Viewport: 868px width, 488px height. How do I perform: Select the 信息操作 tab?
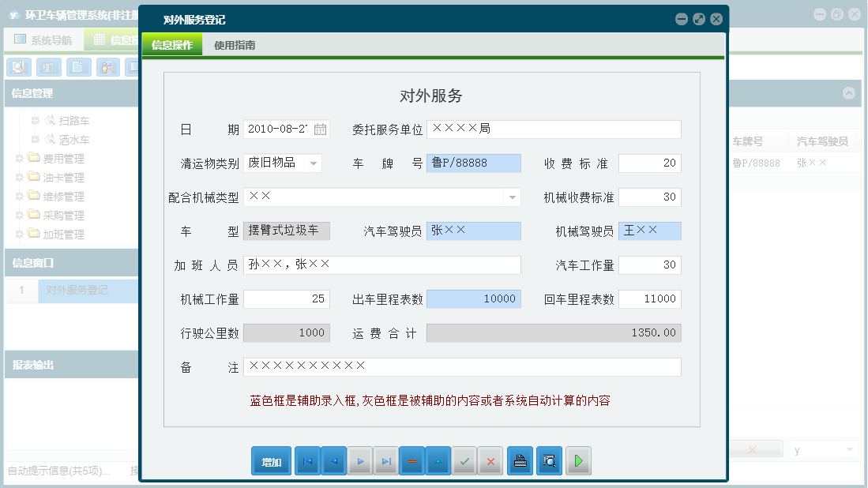(172, 46)
